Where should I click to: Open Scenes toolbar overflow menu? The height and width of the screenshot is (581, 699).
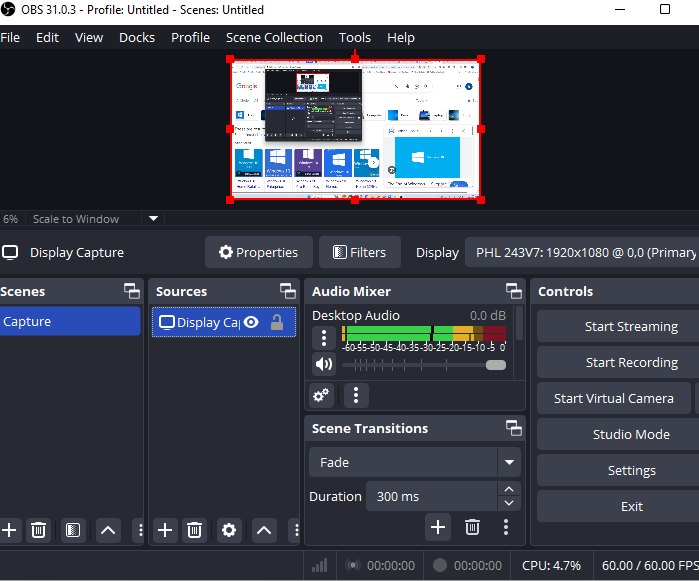140,530
